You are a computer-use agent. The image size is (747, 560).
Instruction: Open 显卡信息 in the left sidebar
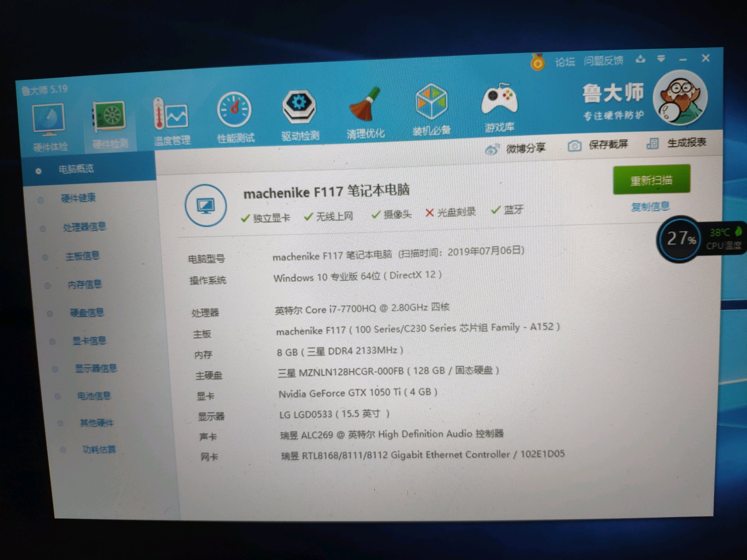click(89, 340)
